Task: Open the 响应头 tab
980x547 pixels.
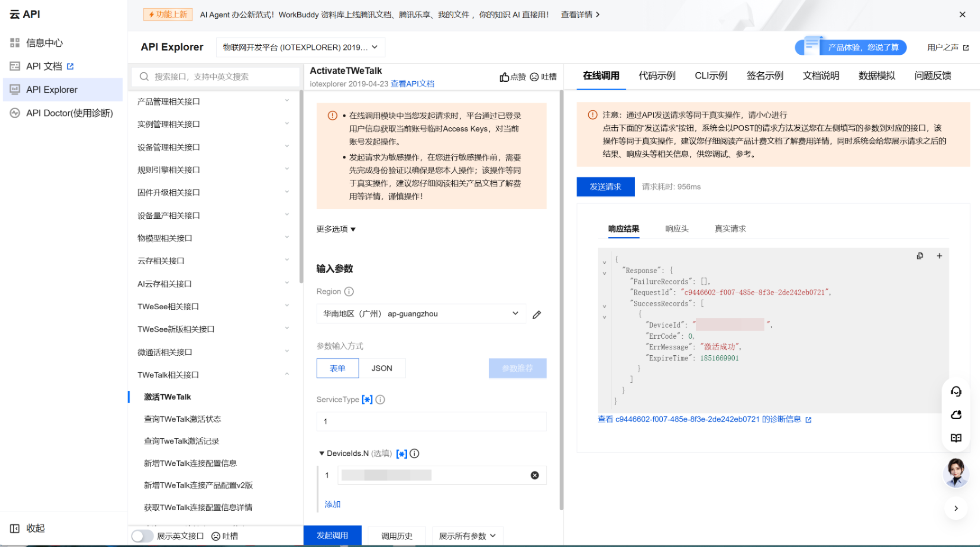Action: pos(676,228)
